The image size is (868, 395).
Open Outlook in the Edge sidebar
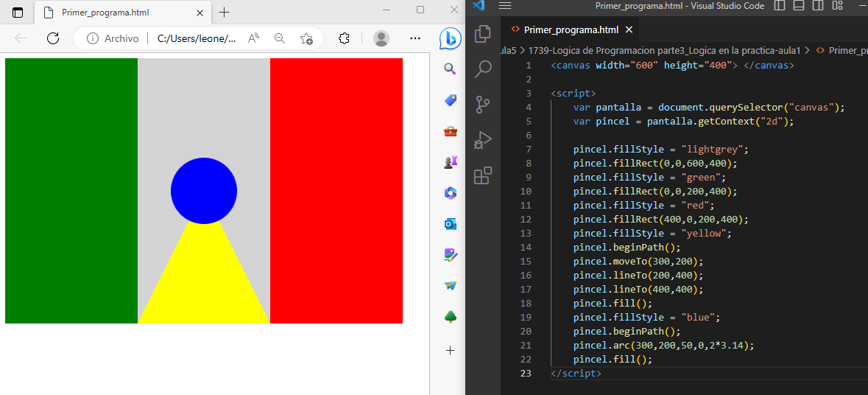pyautogui.click(x=450, y=224)
